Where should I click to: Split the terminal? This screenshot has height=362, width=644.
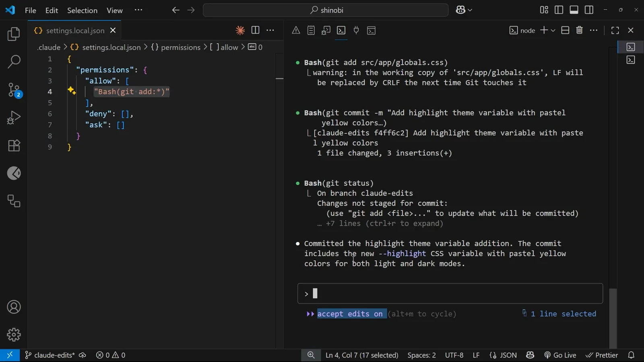[565, 30]
